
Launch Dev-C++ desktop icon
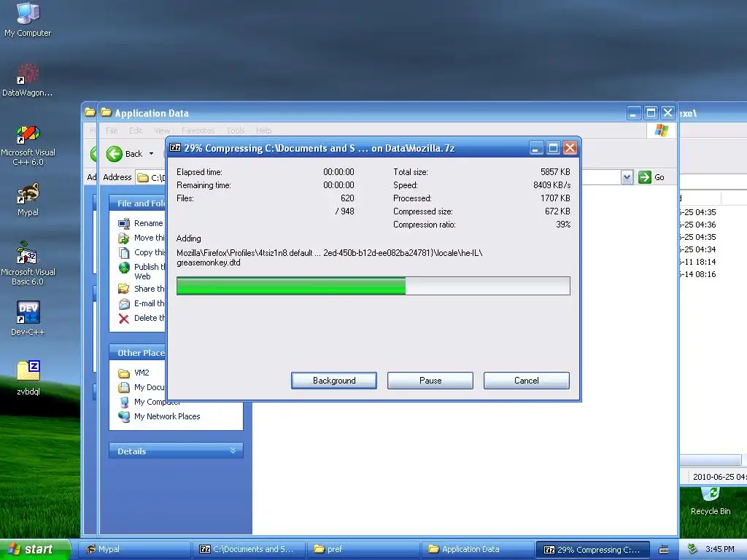tap(28, 318)
